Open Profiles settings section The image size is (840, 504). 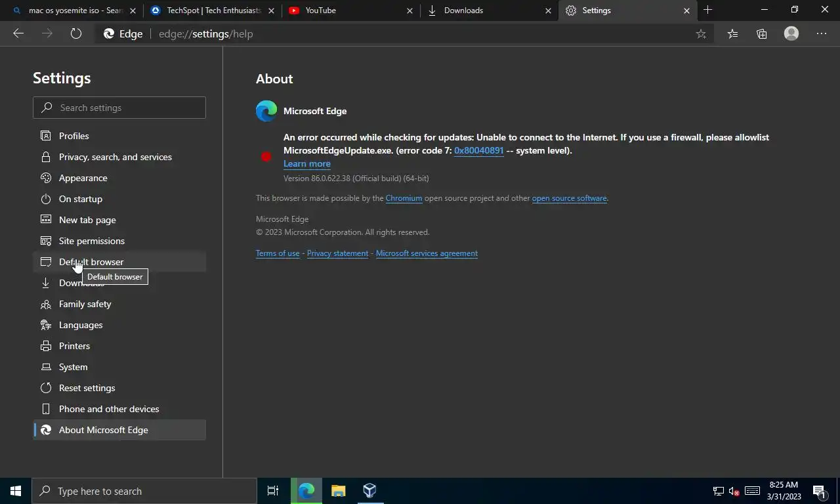point(119,136)
